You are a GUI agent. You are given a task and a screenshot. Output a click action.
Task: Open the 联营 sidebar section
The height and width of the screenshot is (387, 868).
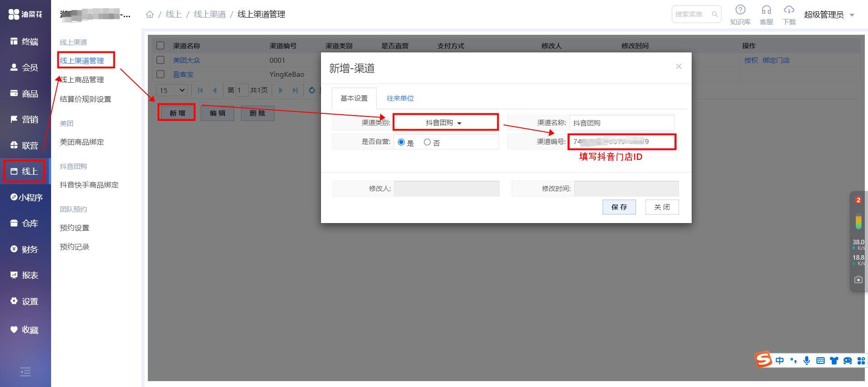25,145
